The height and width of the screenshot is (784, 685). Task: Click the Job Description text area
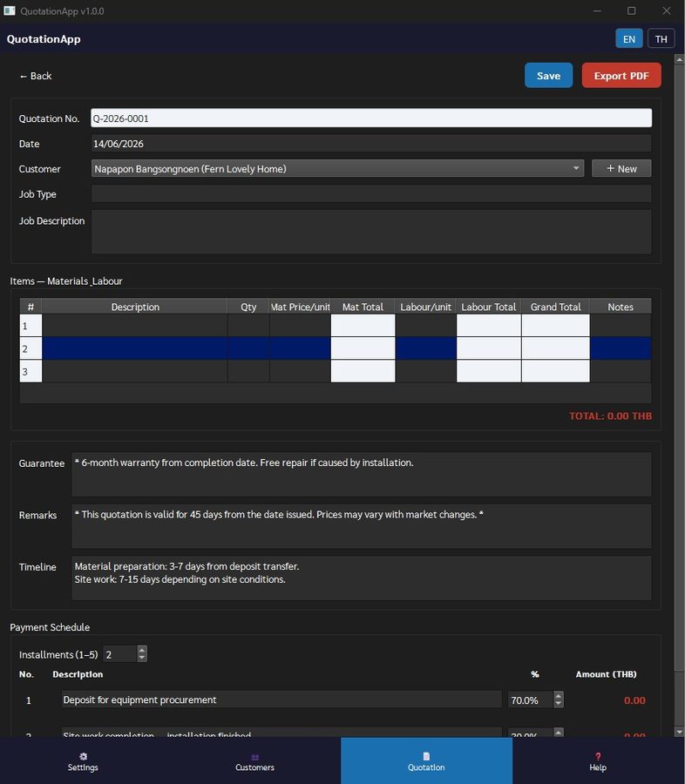click(371, 232)
